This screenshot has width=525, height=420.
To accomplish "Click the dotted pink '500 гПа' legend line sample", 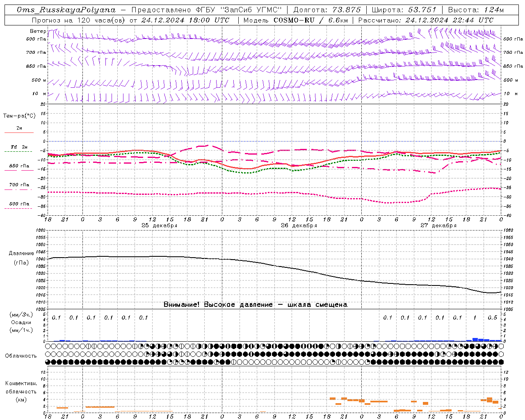I will coord(18,208).
